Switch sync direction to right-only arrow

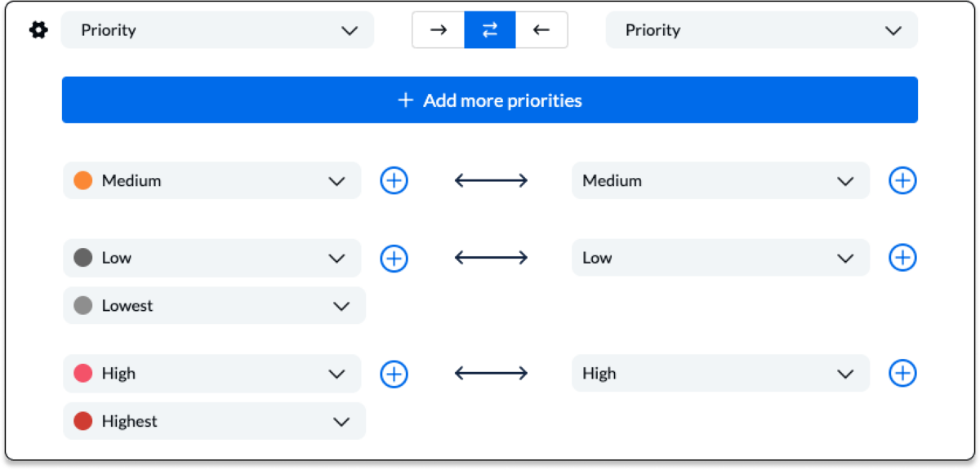(438, 29)
